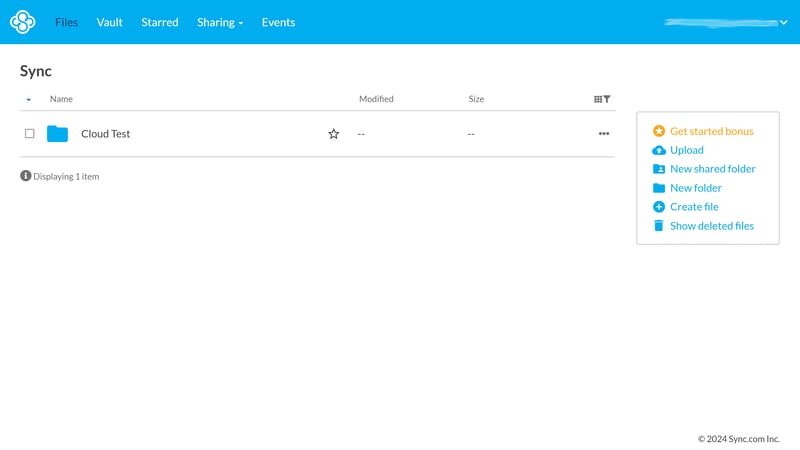Image resolution: width=800 pixels, height=450 pixels.
Task: Go to the Starred tab
Action: (x=160, y=22)
